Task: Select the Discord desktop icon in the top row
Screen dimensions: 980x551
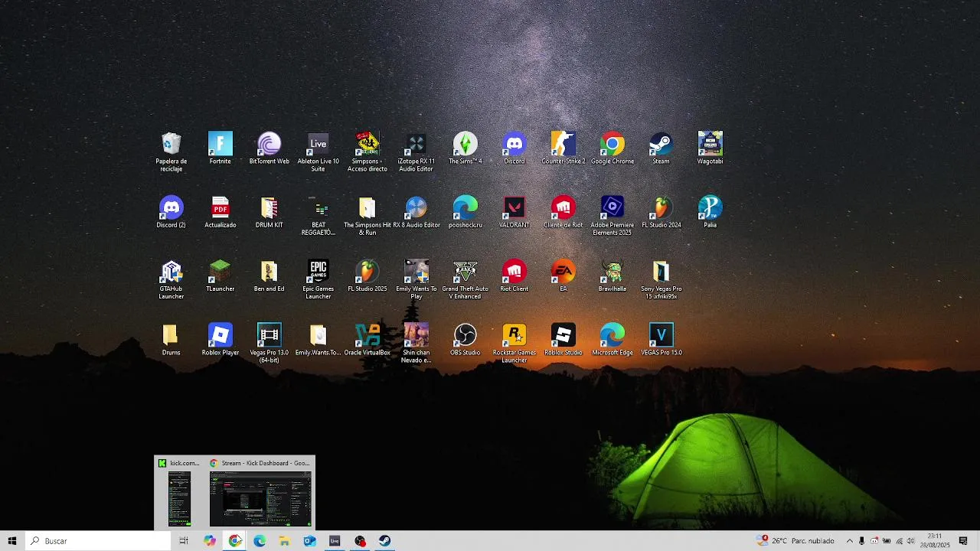Action: pyautogui.click(x=514, y=148)
